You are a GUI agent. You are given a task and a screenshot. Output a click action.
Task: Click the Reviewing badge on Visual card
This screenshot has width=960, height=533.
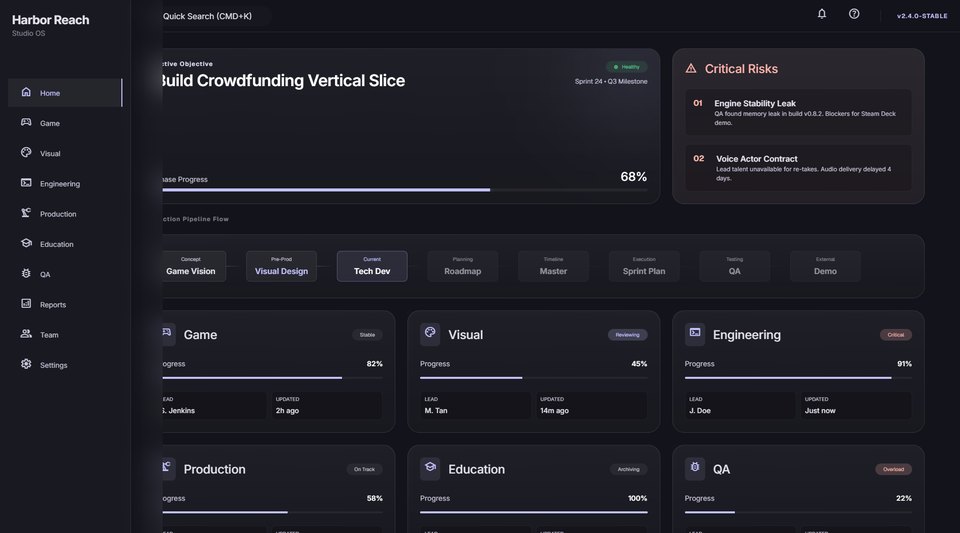[628, 335]
